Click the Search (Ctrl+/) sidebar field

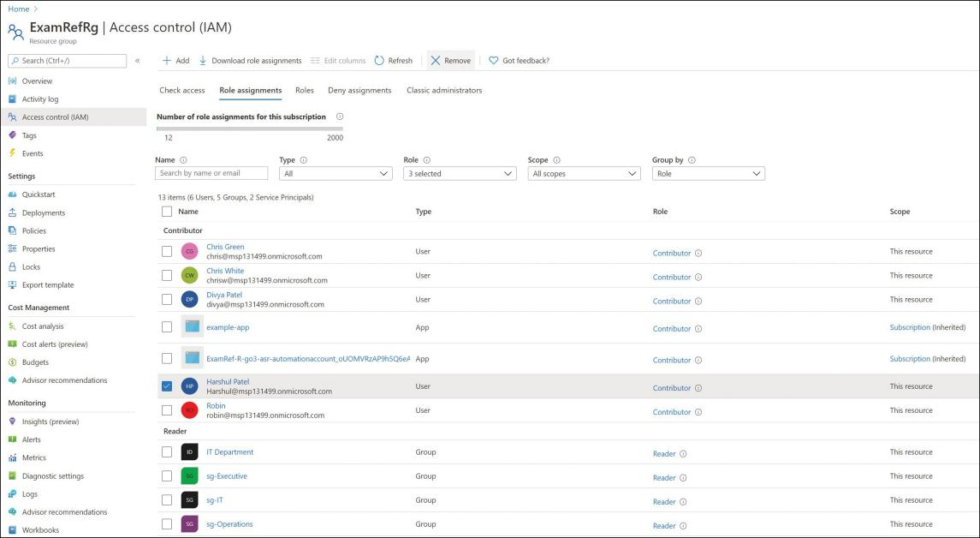coord(68,61)
